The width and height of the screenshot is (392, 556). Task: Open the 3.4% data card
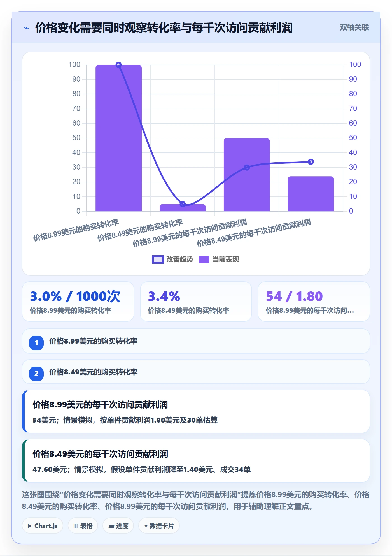tap(196, 302)
